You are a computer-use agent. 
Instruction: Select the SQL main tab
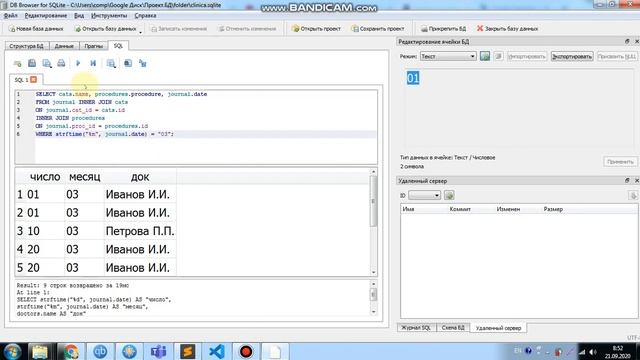point(118,46)
